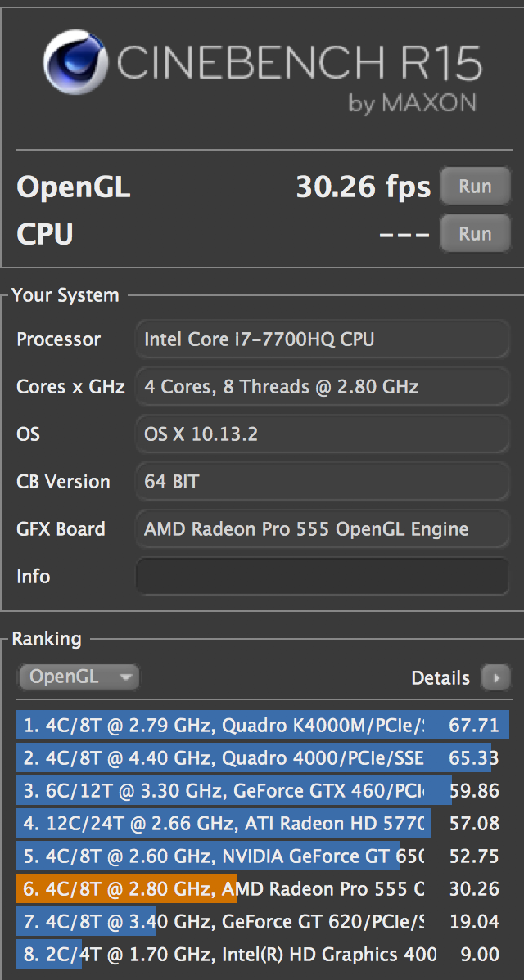Expand ranking Details with arrow button

point(495,677)
